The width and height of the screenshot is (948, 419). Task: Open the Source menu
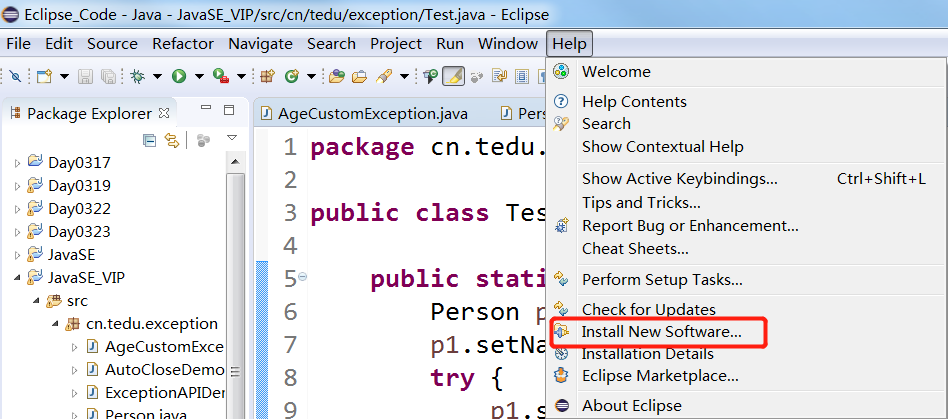point(112,44)
